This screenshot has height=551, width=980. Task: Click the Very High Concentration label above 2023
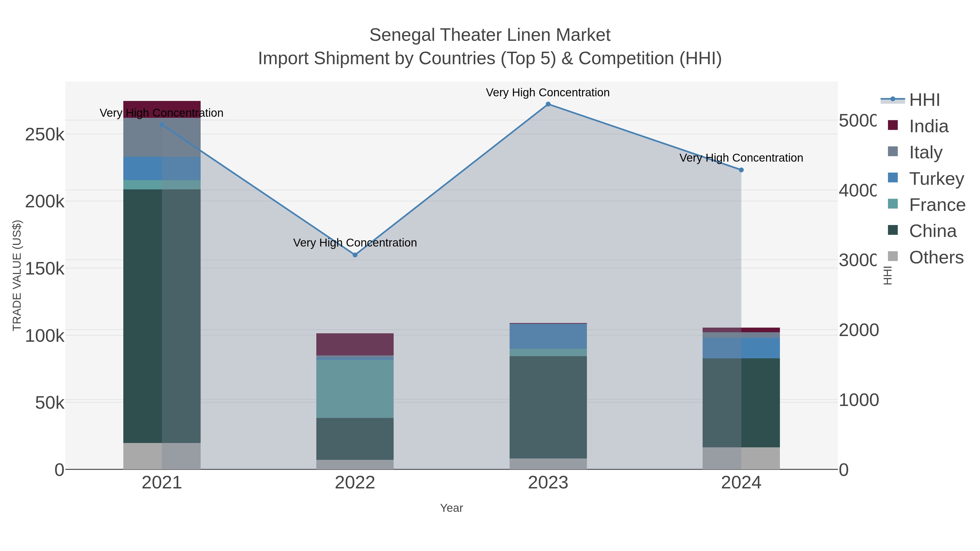[x=548, y=93]
